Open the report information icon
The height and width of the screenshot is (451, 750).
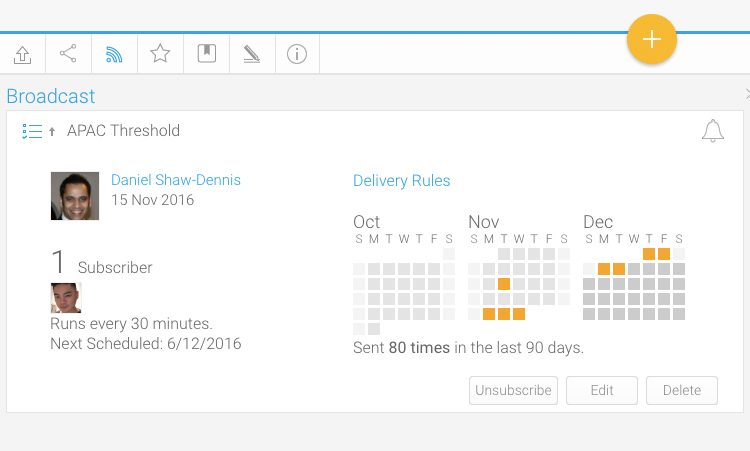click(x=297, y=54)
